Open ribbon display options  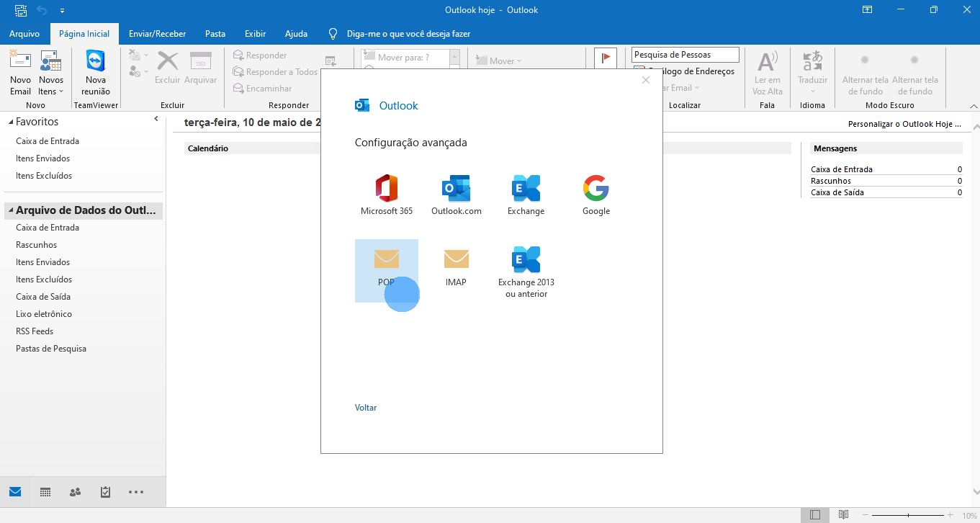click(x=867, y=10)
